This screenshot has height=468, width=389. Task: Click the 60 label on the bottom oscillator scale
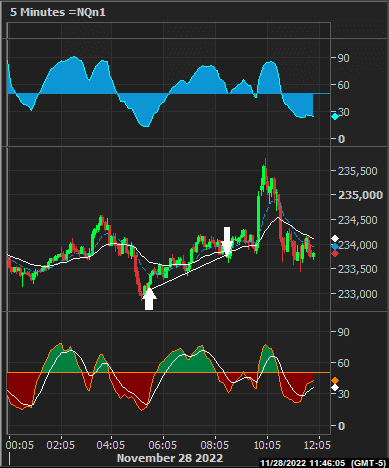coord(343,363)
